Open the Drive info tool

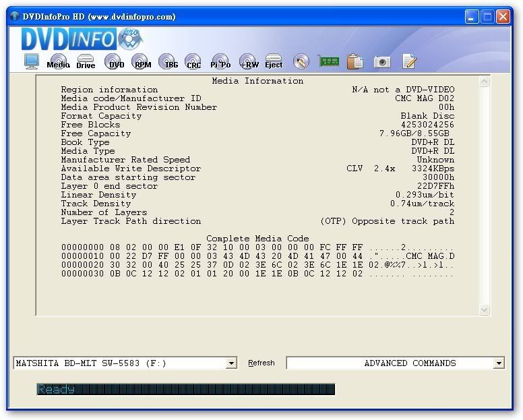[x=86, y=61]
